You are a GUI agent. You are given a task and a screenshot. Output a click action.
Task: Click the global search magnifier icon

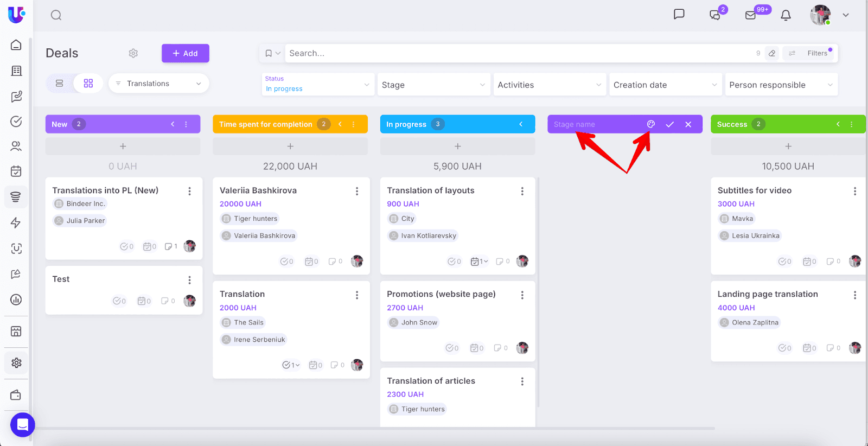pos(56,15)
